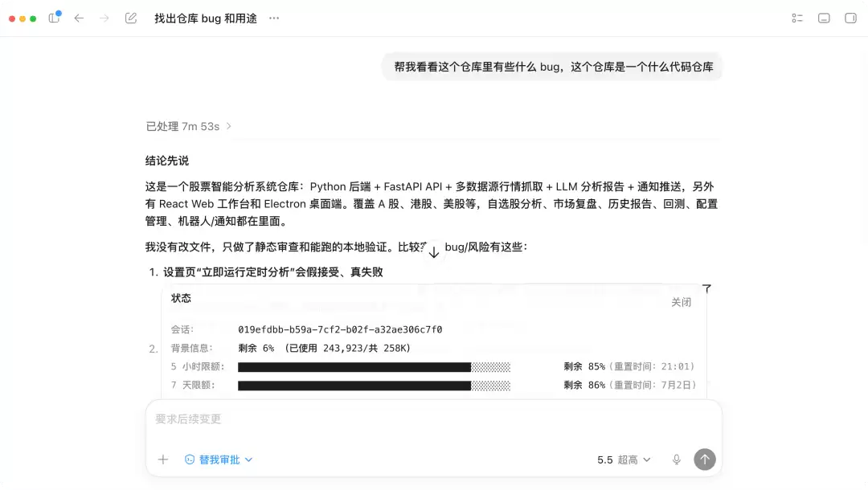This screenshot has height=490, width=868.
Task: Toggle the right side panel icon
Action: [x=851, y=18]
